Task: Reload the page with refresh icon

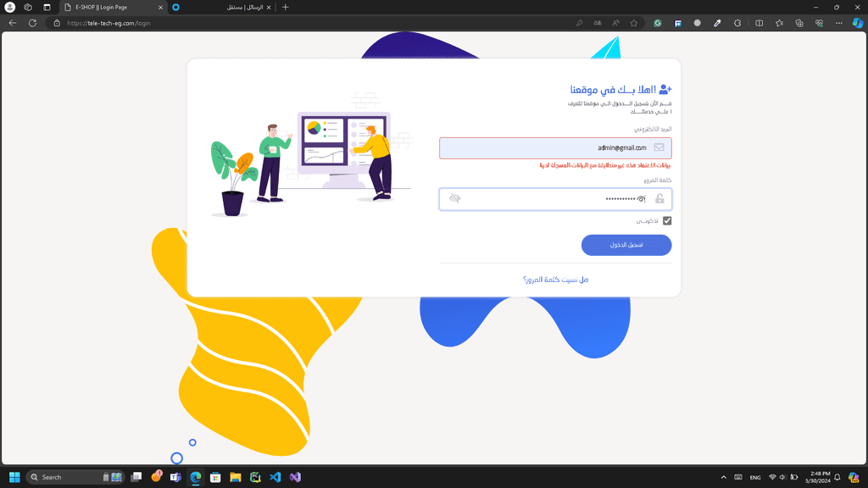Action: pyautogui.click(x=33, y=23)
